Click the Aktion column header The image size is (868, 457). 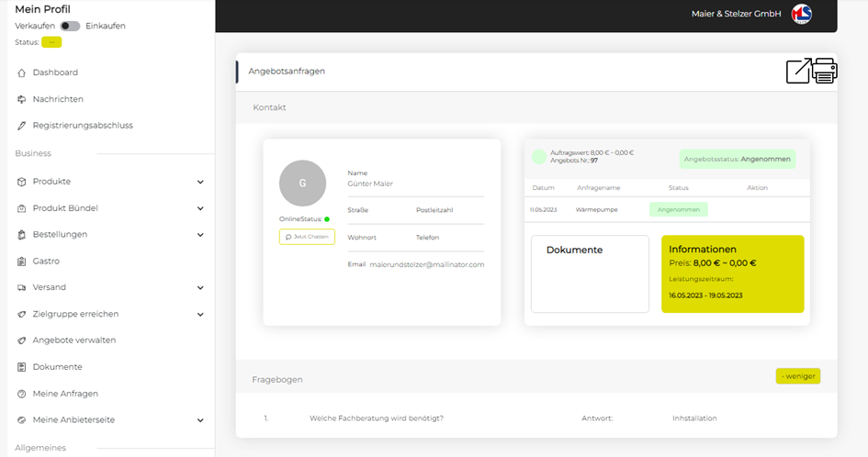pyautogui.click(x=757, y=188)
